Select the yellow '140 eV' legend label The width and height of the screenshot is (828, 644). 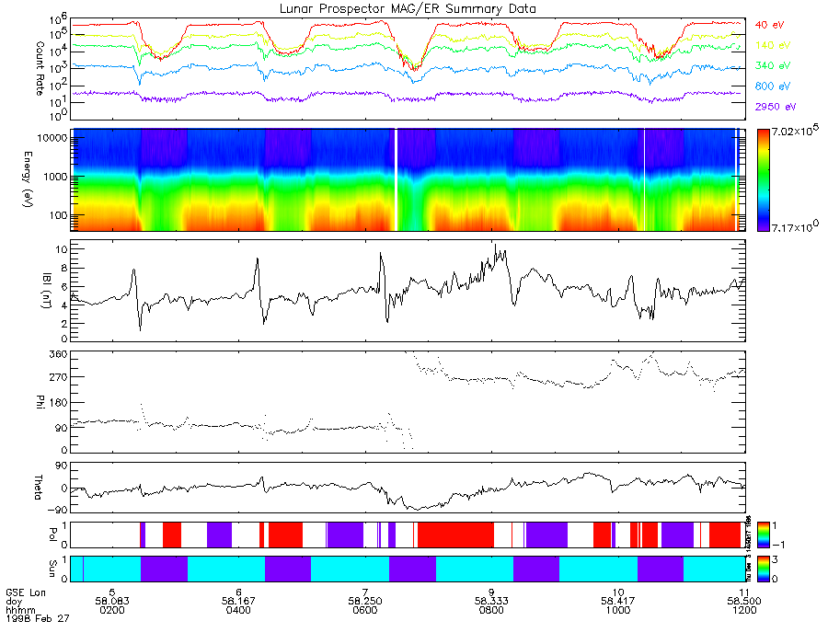[773, 45]
